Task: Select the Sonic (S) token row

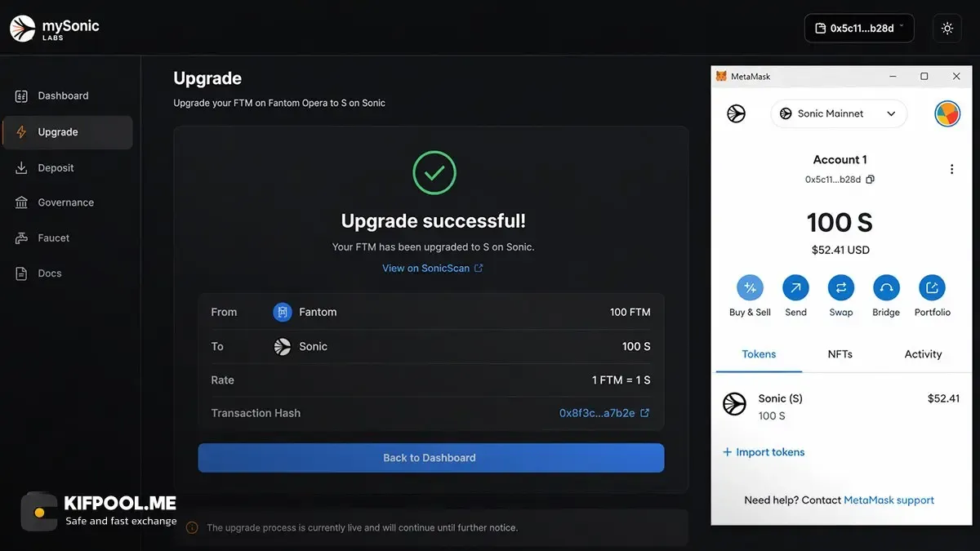Action: [x=840, y=407]
